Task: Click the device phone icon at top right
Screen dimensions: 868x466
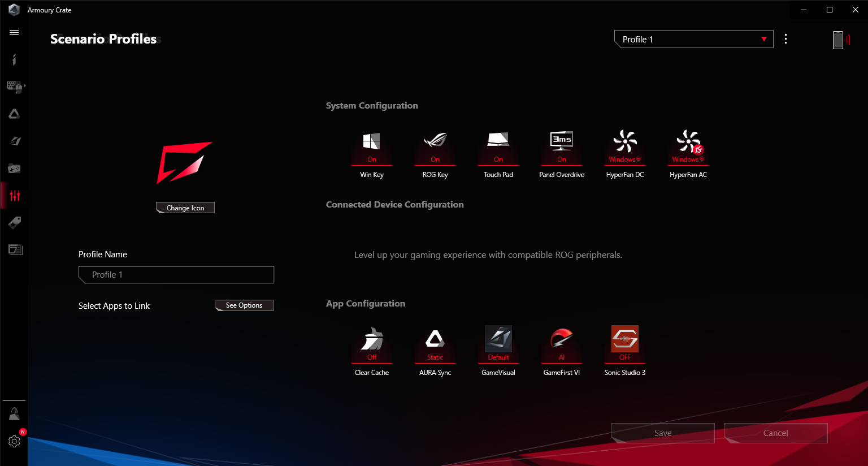Action: (x=838, y=40)
